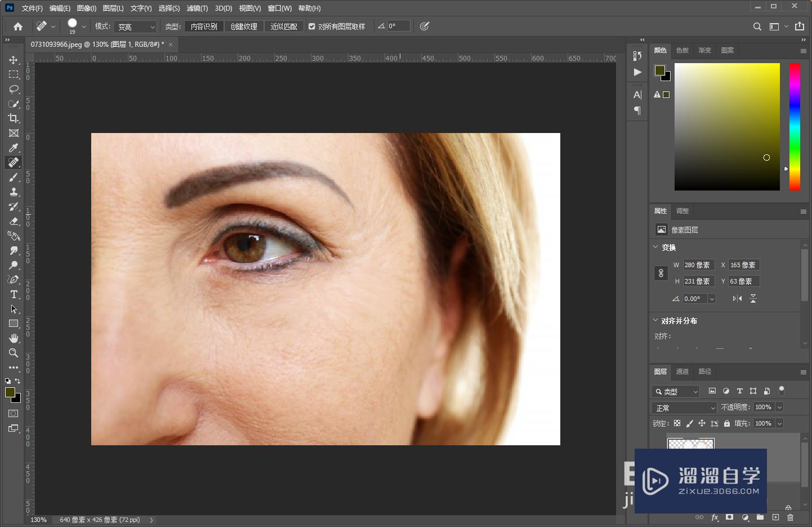Open the brush preset picker dropdown
Screen dimensions: 812x527
(x=84, y=26)
